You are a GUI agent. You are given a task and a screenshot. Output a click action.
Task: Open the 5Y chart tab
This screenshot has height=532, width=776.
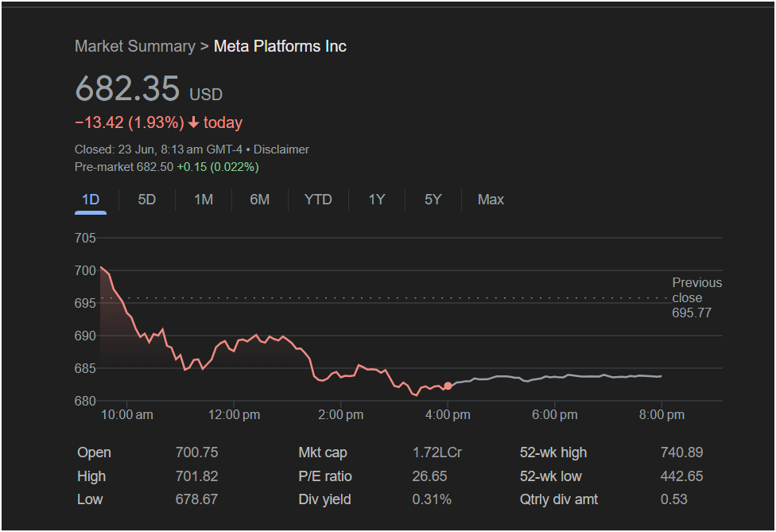pos(433,200)
